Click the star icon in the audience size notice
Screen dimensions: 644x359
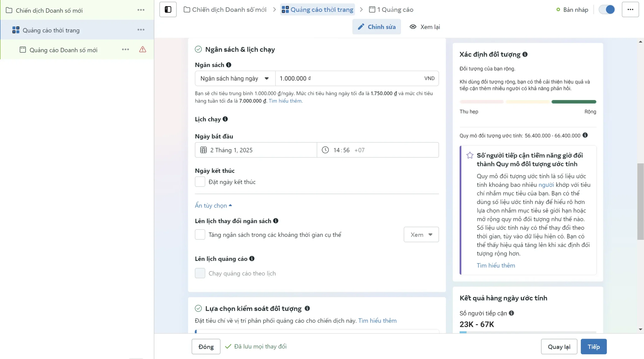(470, 155)
